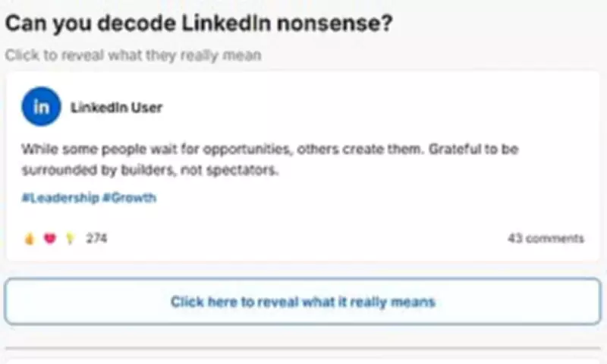Click the LinkedIn User profile name
607x364 pixels.
(x=116, y=108)
